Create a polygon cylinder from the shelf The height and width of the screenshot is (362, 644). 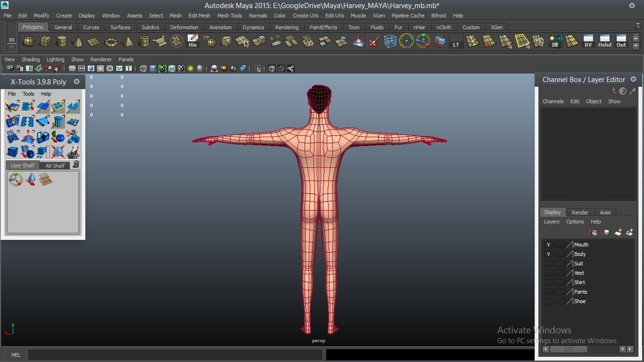click(61, 41)
